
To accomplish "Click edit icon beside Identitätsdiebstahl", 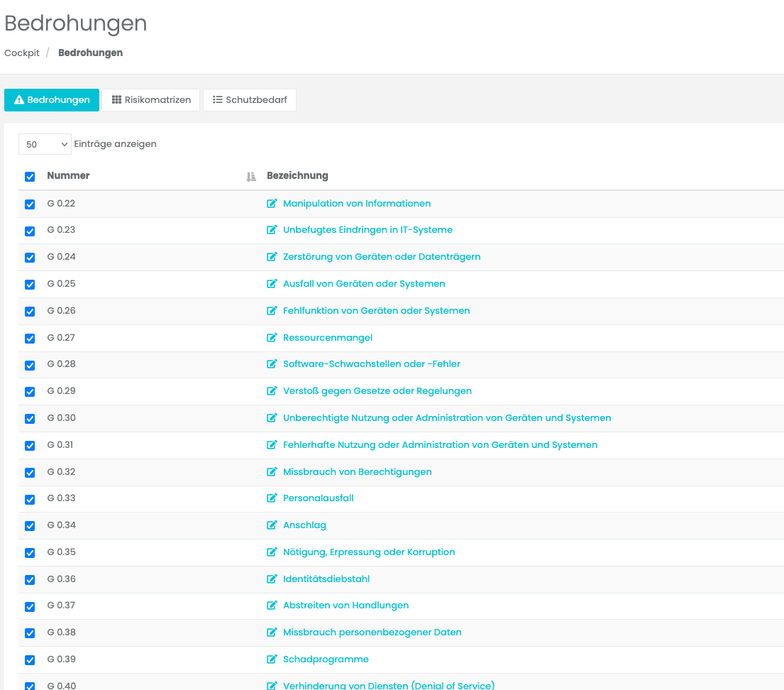I will pyautogui.click(x=272, y=579).
